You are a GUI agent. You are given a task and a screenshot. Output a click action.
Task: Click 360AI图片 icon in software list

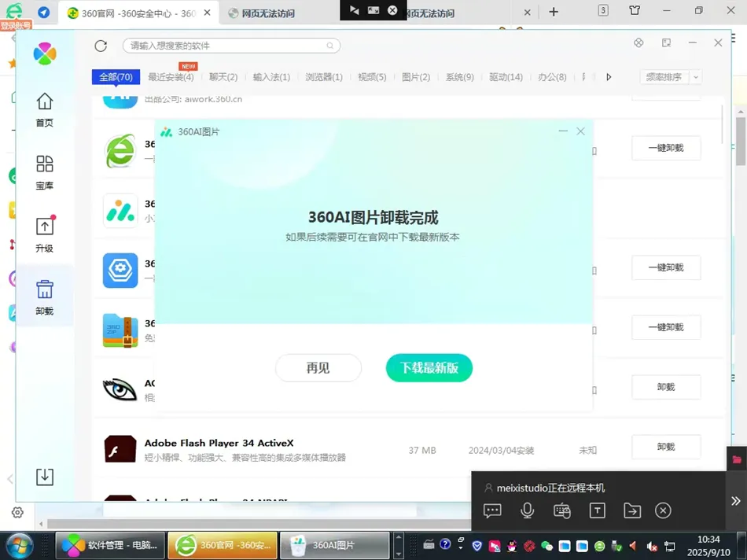pos(120,211)
